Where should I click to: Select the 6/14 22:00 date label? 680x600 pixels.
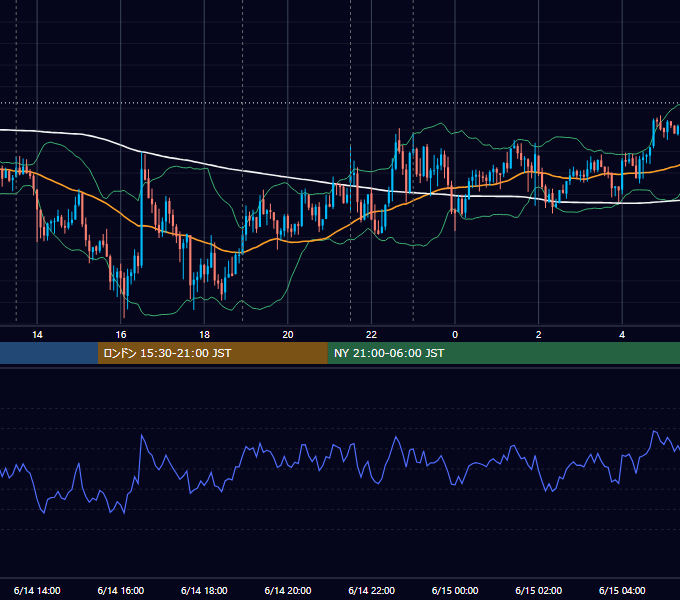tap(372, 590)
